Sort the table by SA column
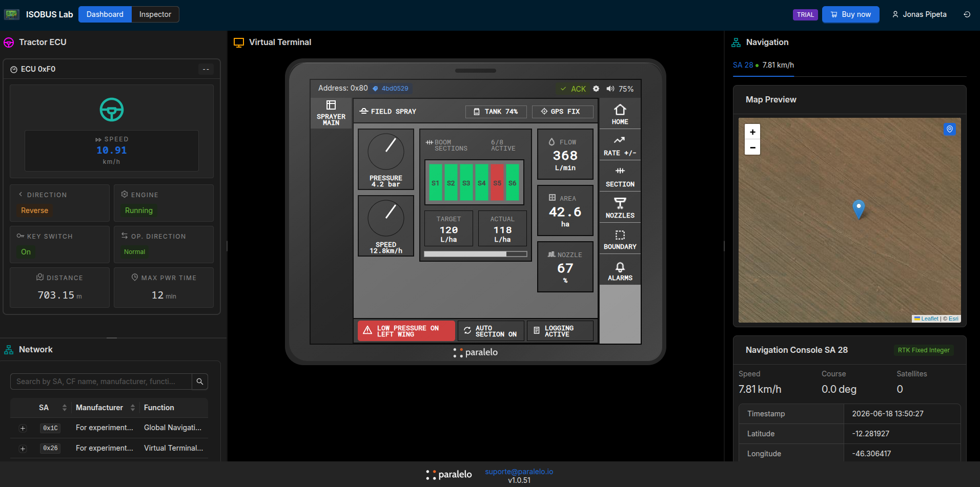Screen dimensions: 980x487 point(65,408)
